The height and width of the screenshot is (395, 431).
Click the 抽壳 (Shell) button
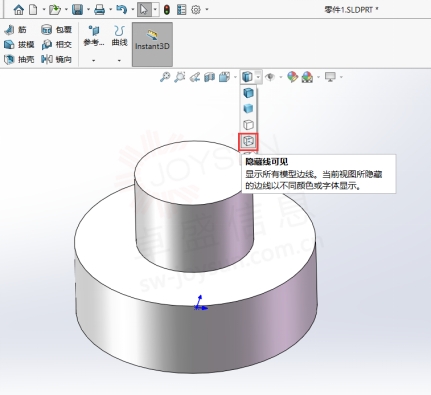19,59
